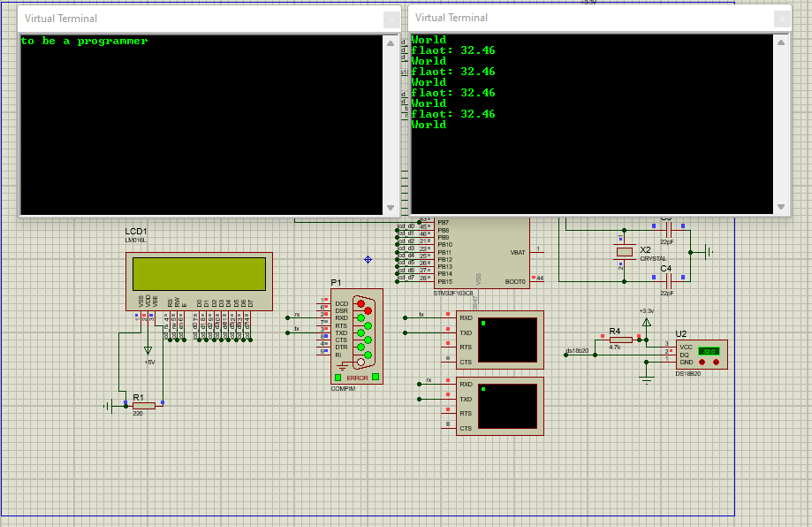The width and height of the screenshot is (812, 527).
Task: Close the left Virtual Terminal window
Action: [391, 19]
